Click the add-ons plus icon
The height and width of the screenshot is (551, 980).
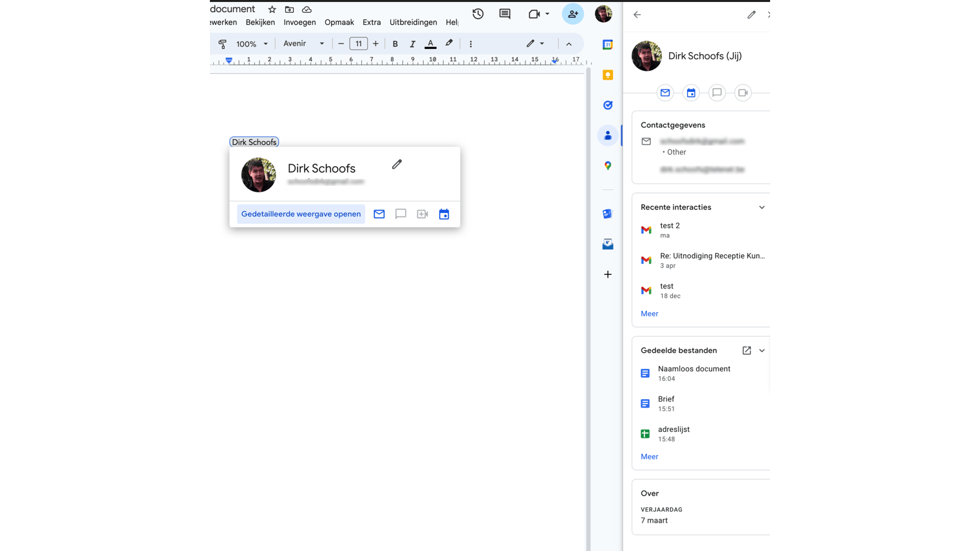click(608, 274)
